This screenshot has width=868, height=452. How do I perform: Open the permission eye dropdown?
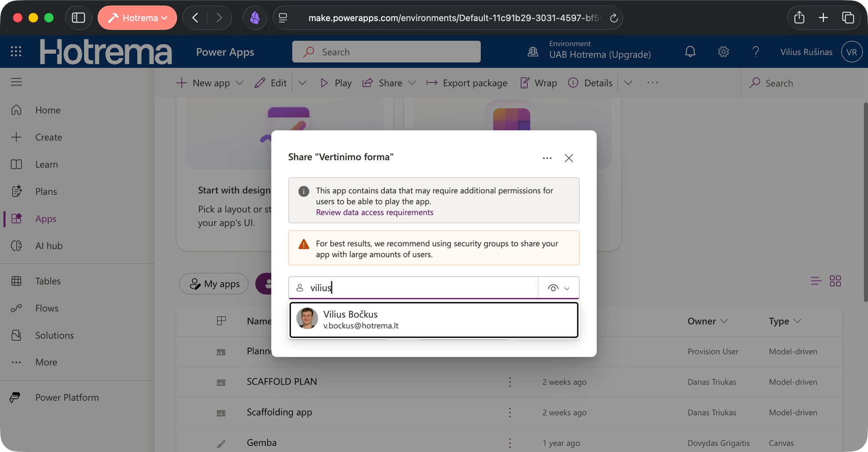tap(559, 288)
